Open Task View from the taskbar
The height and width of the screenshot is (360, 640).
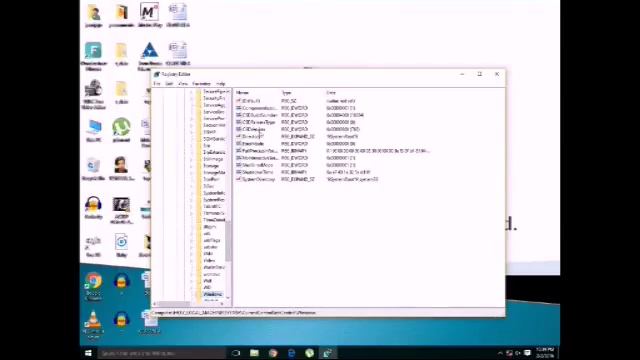pos(236,353)
